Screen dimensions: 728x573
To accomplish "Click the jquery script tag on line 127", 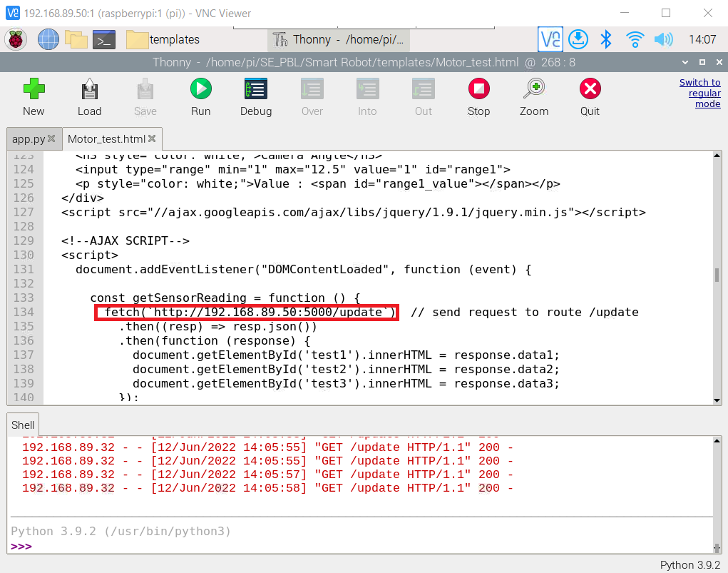I will coord(354,213).
